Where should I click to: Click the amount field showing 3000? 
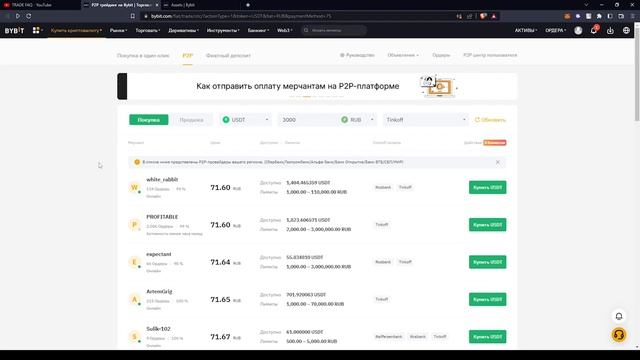tap(308, 120)
